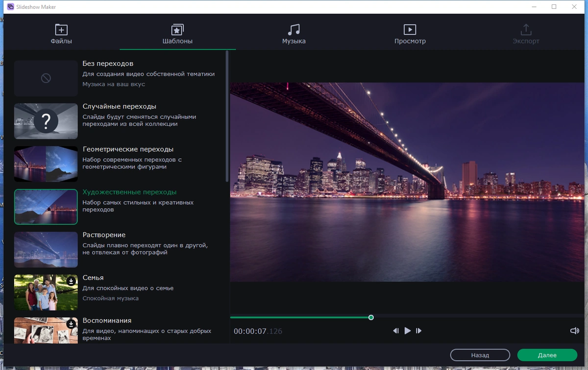The image size is (588, 370).
Task: Click the play button under preview
Action: coord(408,331)
